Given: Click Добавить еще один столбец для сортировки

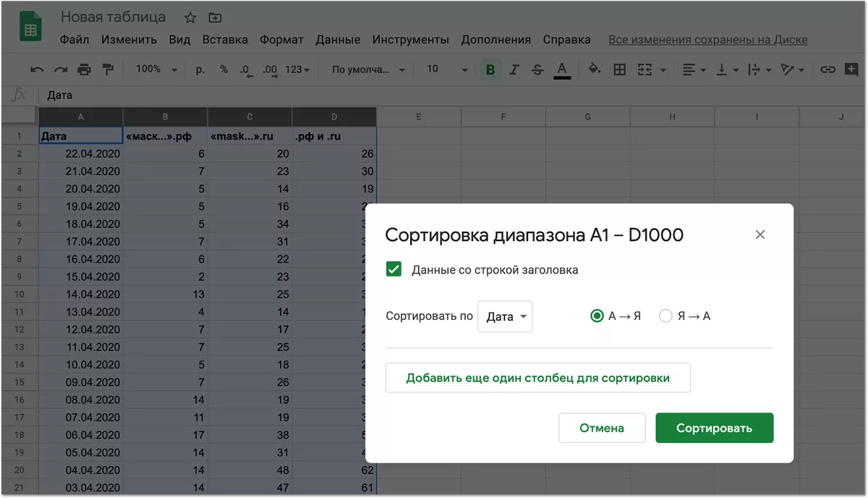Looking at the screenshot, I should 537,378.
